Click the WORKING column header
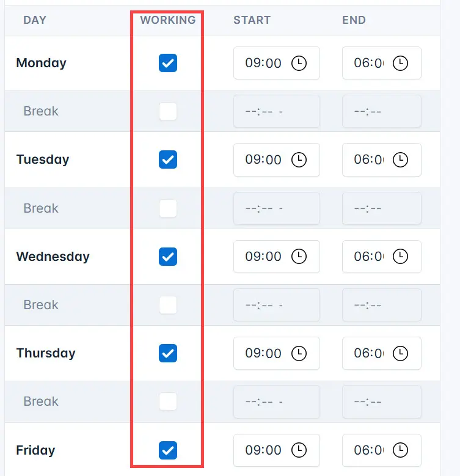 coord(168,20)
